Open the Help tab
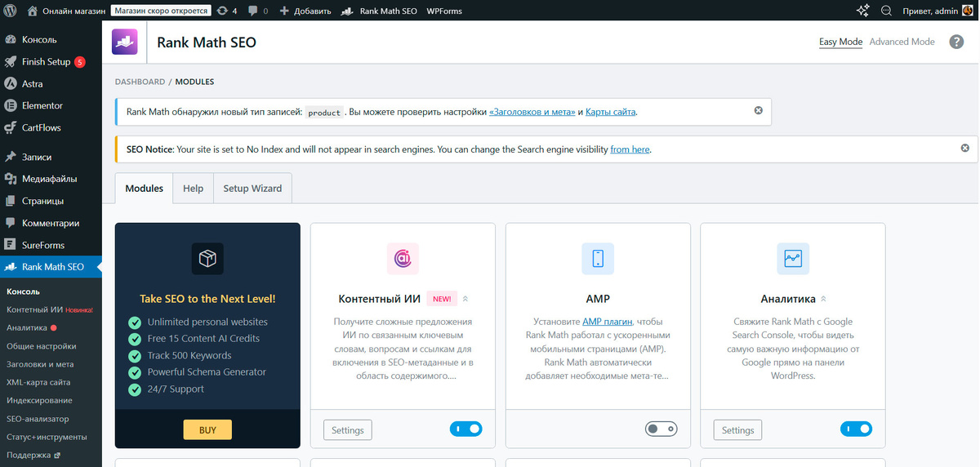Image resolution: width=980 pixels, height=467 pixels. (x=194, y=188)
